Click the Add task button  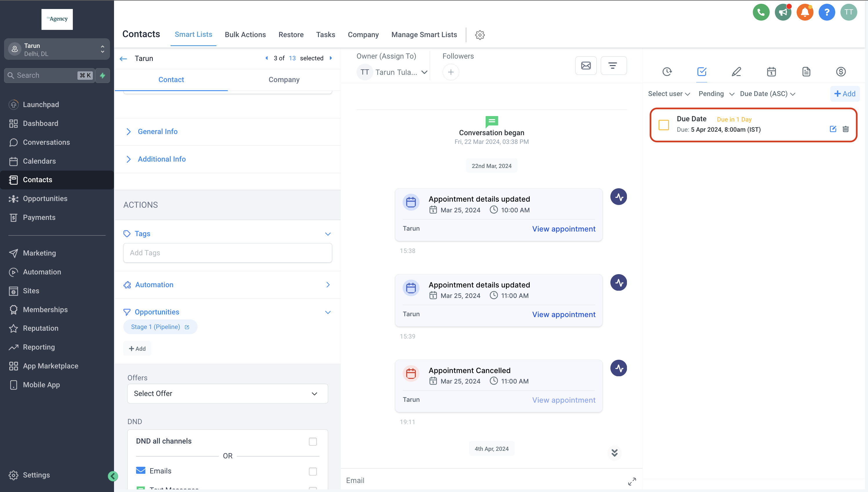(x=844, y=94)
